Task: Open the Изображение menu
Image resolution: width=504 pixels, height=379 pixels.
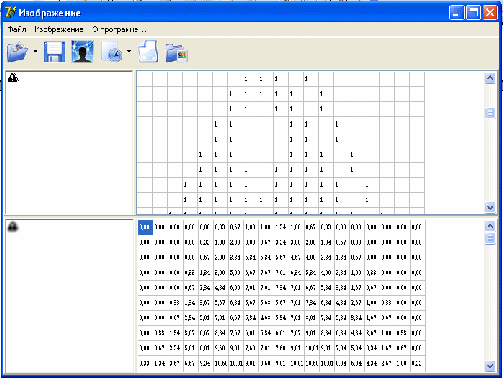Action: pyautogui.click(x=59, y=30)
